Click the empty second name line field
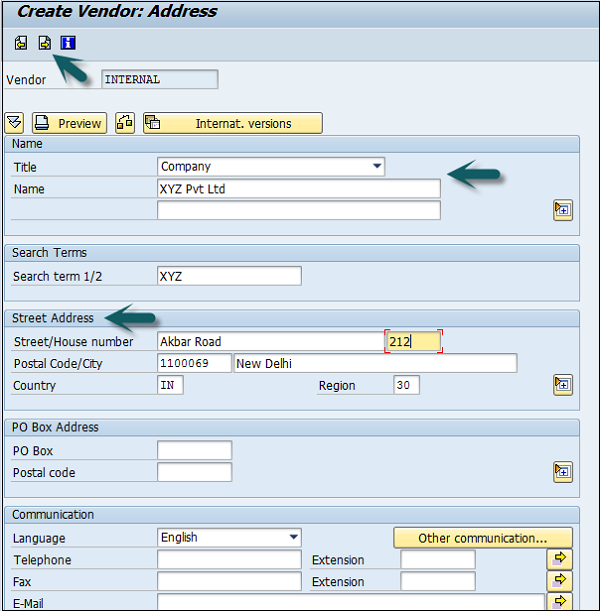This screenshot has height=611, width=600. [299, 210]
